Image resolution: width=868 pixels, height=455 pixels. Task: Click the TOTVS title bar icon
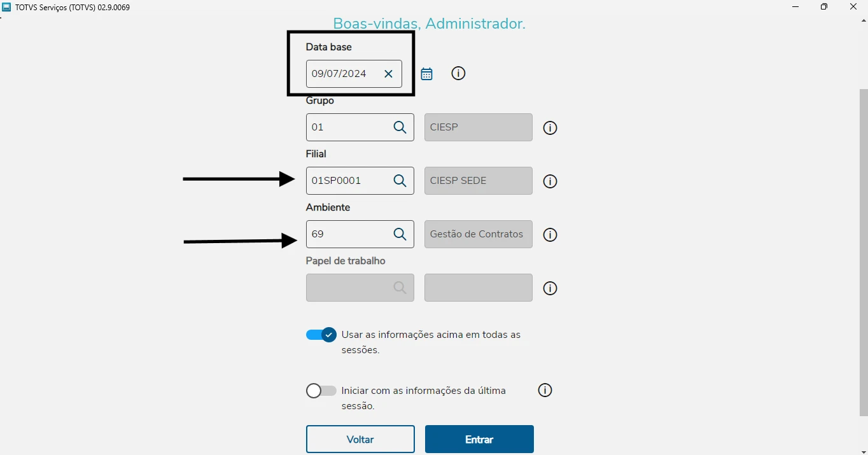pyautogui.click(x=7, y=6)
